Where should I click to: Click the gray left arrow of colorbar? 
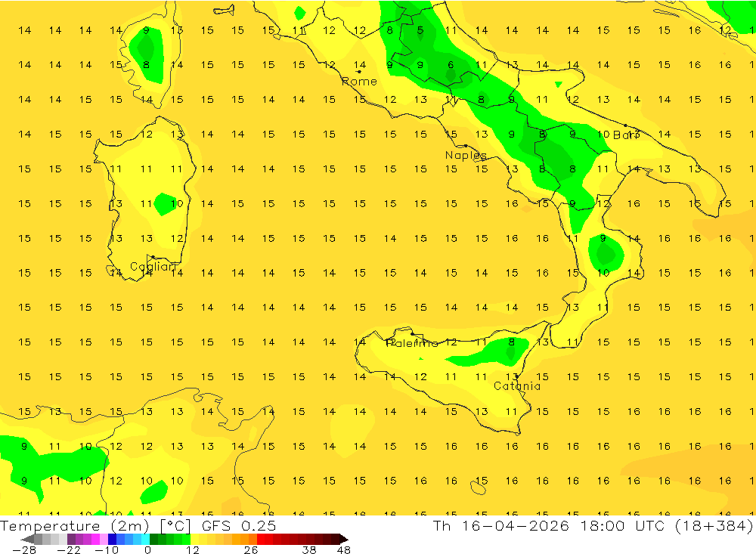pyautogui.click(x=27, y=539)
